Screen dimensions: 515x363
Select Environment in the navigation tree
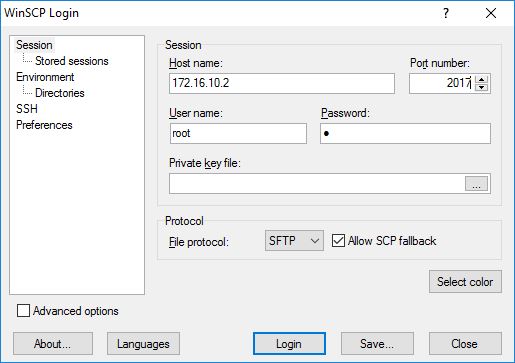pyautogui.click(x=45, y=77)
